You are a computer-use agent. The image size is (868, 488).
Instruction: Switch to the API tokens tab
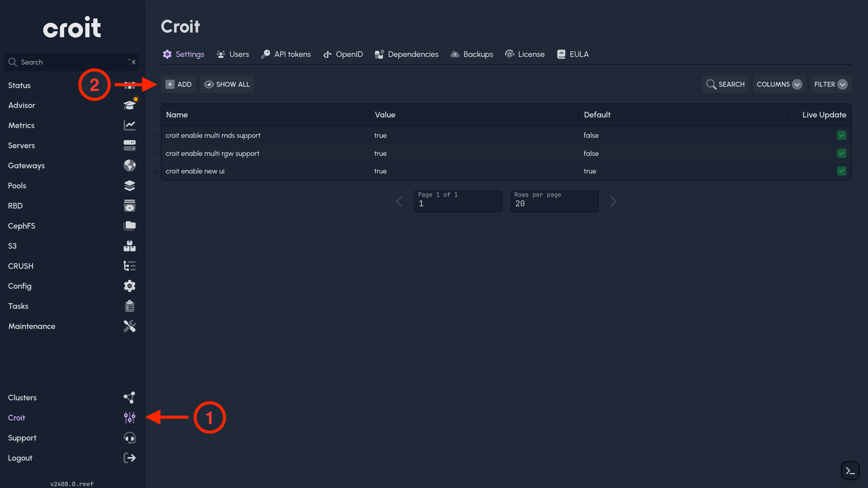click(x=287, y=54)
